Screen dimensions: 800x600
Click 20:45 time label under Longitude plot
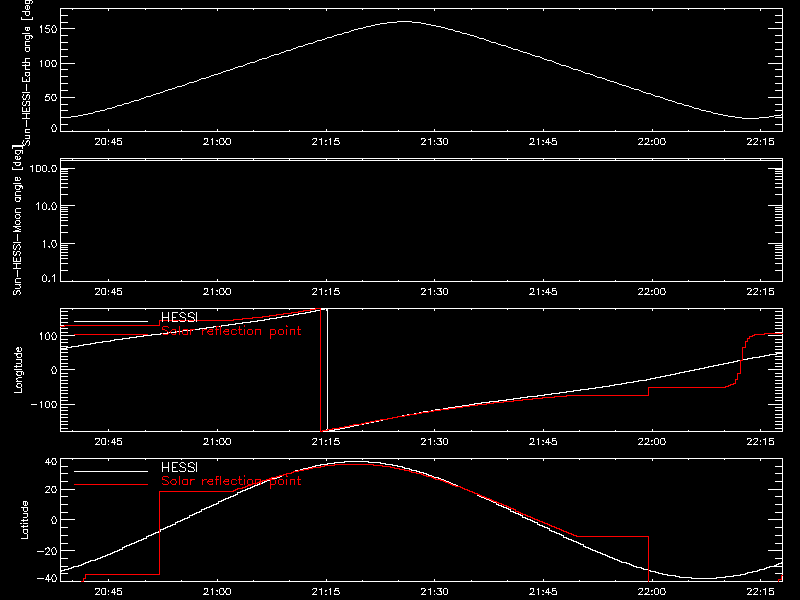[x=108, y=442]
